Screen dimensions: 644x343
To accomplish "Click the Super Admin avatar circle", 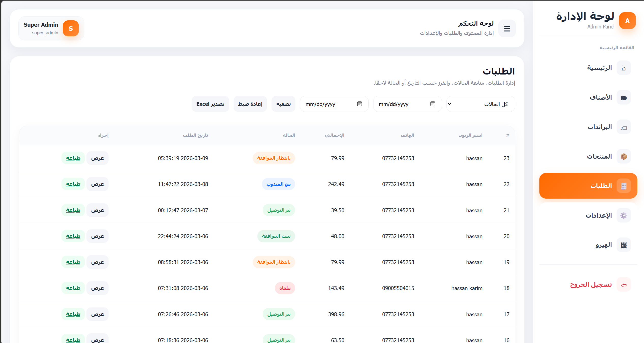I will pos(70,28).
